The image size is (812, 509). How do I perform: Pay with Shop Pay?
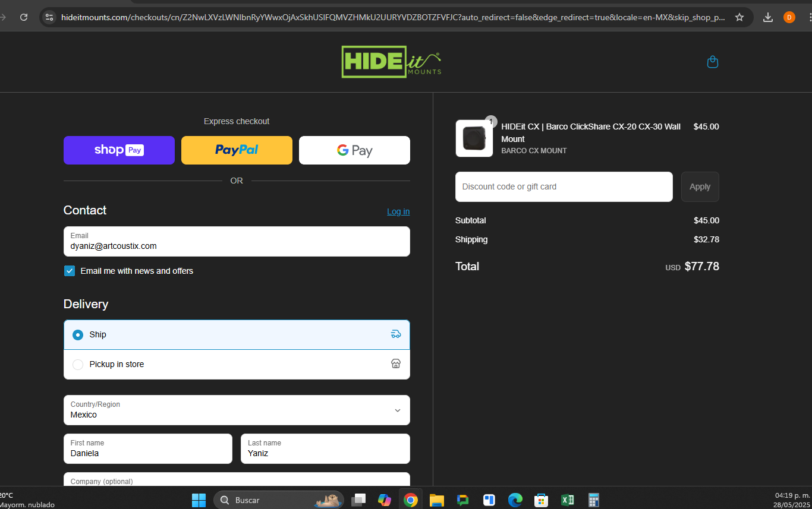(x=119, y=150)
